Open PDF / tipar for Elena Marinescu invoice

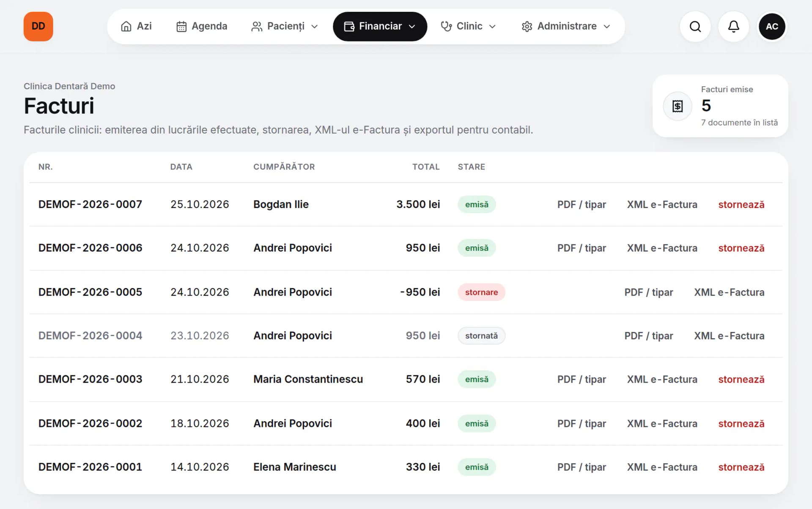(582, 467)
